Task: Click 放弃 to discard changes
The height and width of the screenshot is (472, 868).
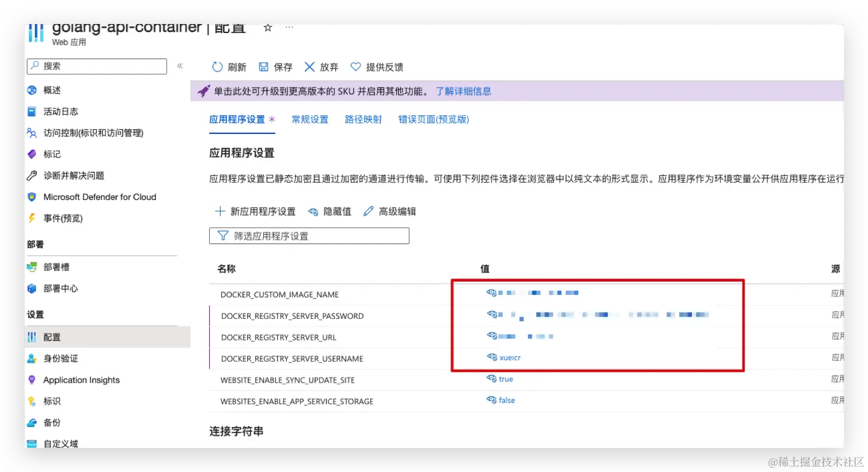Action: 322,67
